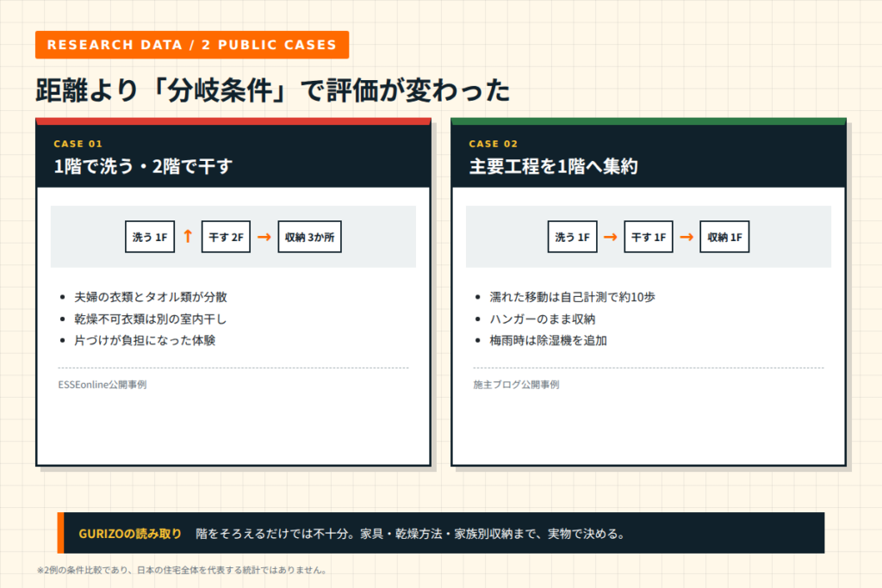
Task: Click the arrow between 干す 1F and 収納 1F
Action: tap(686, 238)
